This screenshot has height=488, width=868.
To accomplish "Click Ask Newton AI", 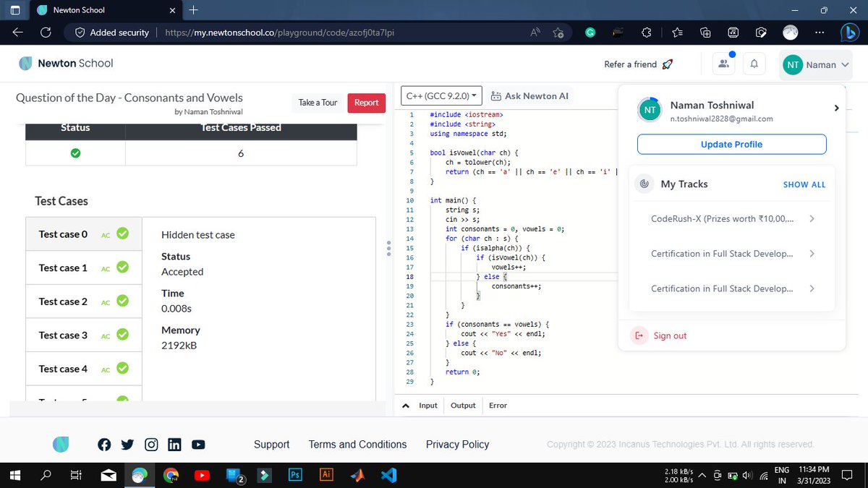I will (x=529, y=96).
